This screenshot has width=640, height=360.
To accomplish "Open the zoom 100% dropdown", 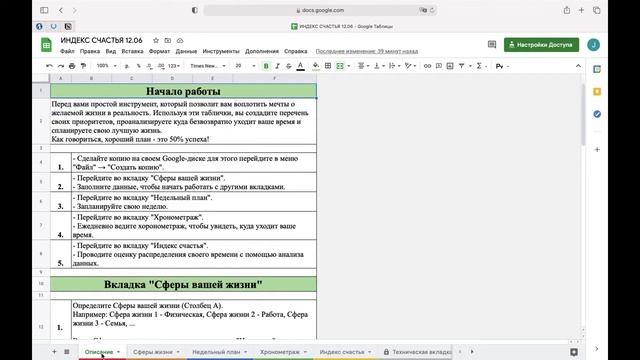I will 106,66.
